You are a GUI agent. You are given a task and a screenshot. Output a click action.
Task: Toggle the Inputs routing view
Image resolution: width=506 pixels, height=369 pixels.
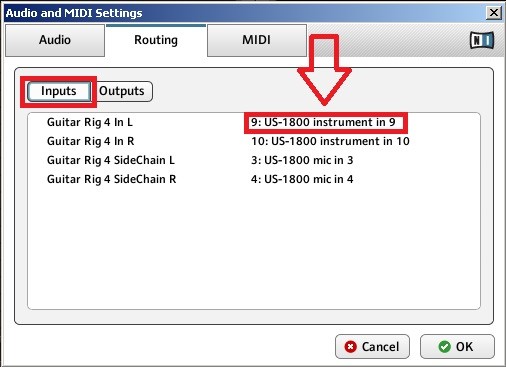(59, 91)
